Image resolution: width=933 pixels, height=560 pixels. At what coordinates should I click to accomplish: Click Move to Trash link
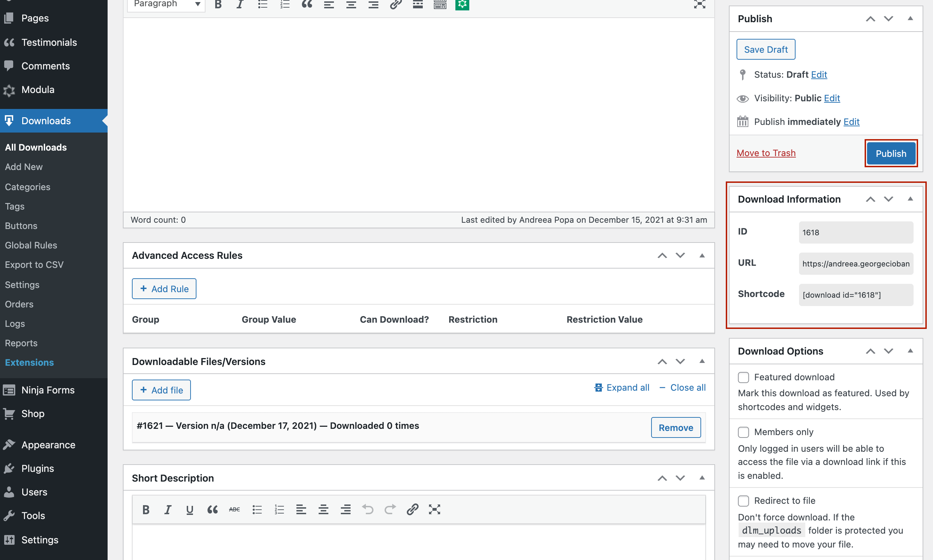click(766, 152)
